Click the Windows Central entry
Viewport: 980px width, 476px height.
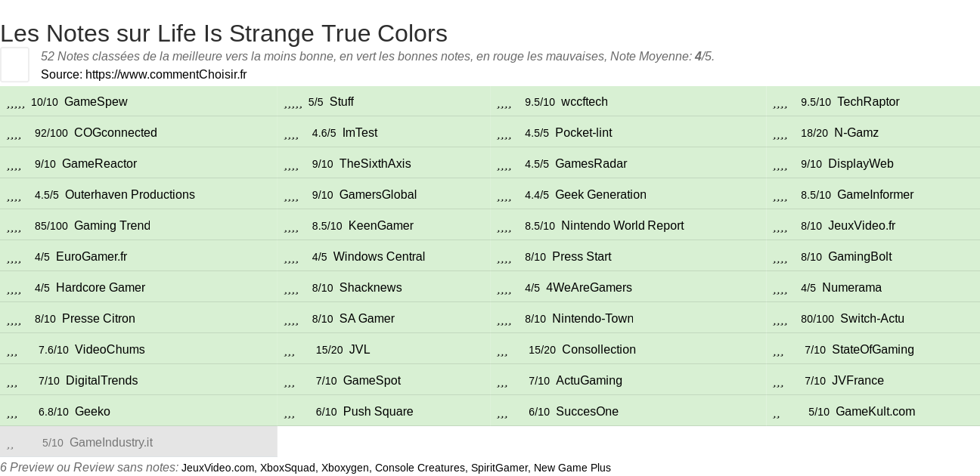[x=380, y=257]
